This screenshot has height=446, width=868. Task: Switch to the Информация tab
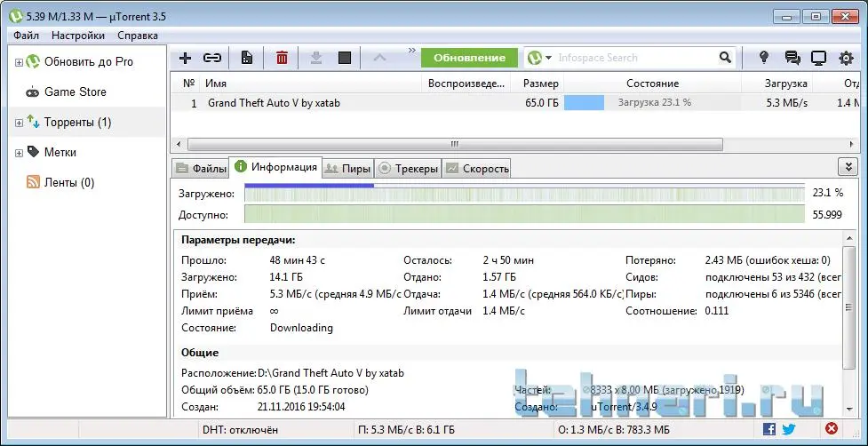tap(275, 166)
